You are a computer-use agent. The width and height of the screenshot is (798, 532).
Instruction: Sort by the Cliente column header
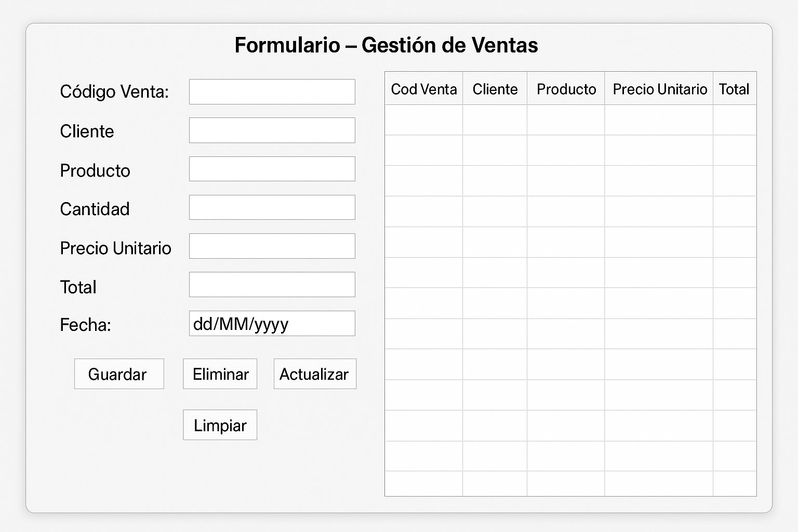tap(495, 89)
